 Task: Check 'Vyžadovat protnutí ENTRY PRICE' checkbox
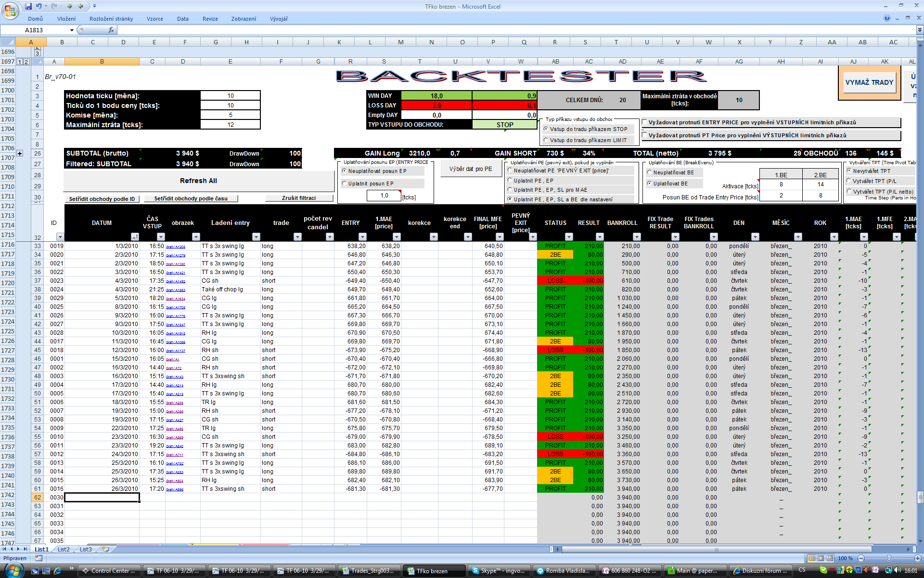(645, 122)
